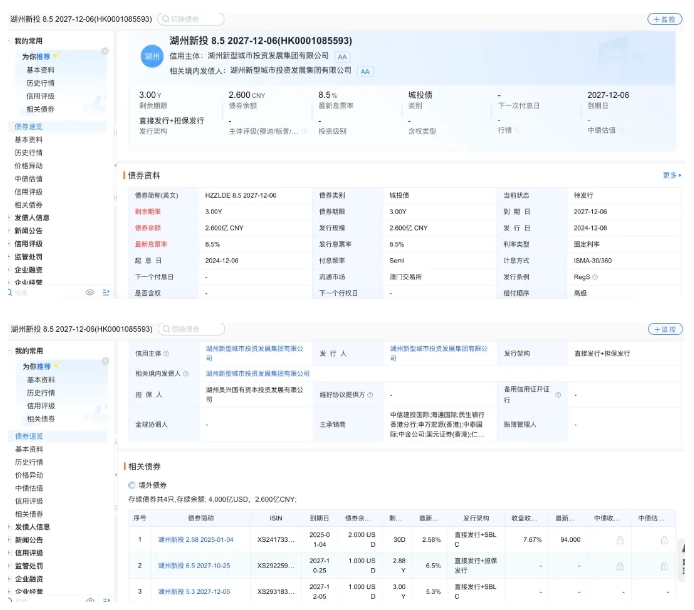Open 信用主体 company link in lower table
The image size is (694, 610).
point(254,353)
